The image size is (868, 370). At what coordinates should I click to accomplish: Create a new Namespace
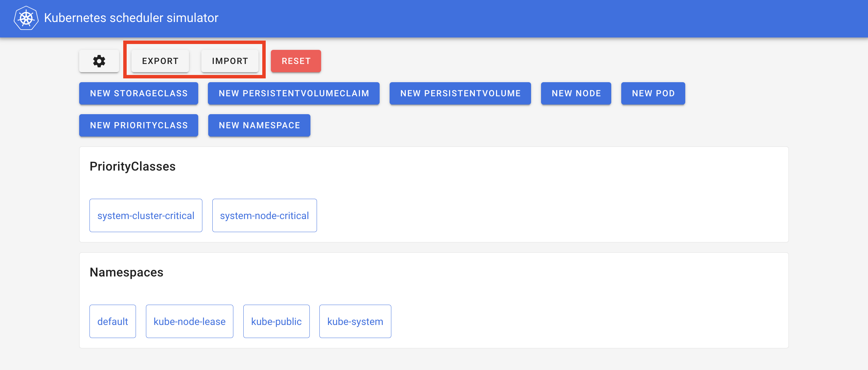[259, 125]
